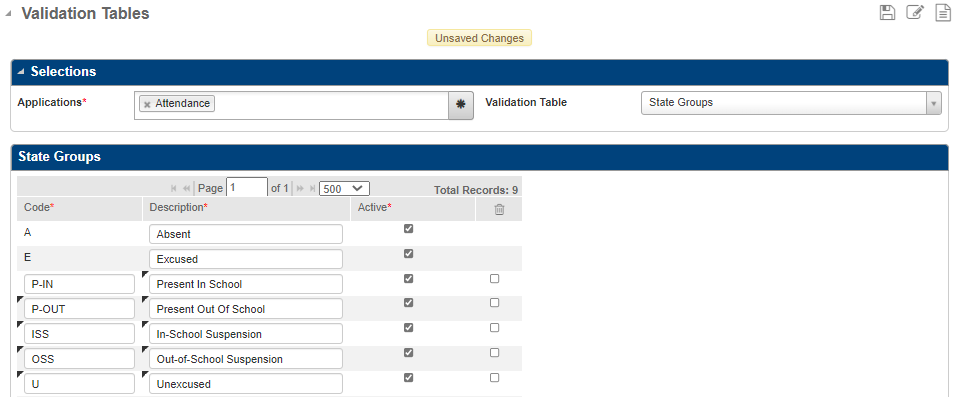Click the Total Records: 9 text
This screenshot has height=397, width=953.
[476, 190]
